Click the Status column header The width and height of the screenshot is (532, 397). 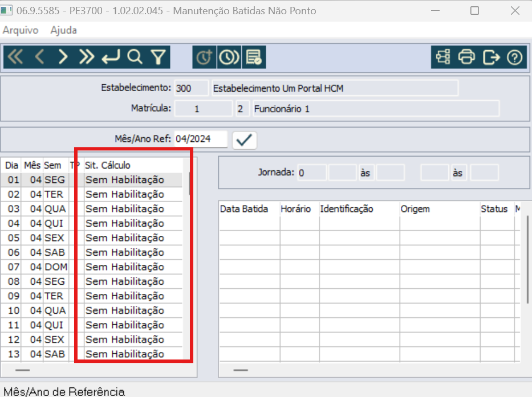[x=494, y=209]
